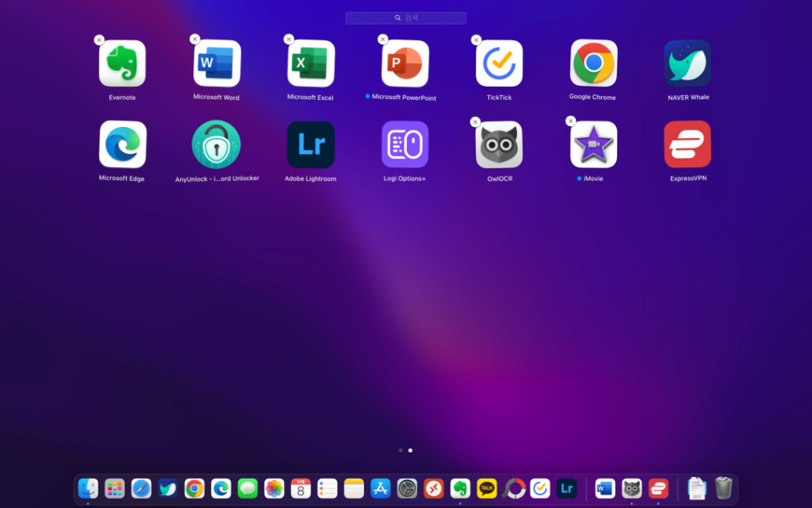812x508 pixels.
Task: Open the TickTick app in Launchpad grid
Action: 499,63
